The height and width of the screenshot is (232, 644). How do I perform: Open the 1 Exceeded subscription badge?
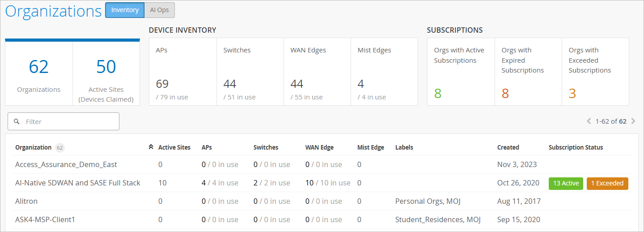pos(607,183)
